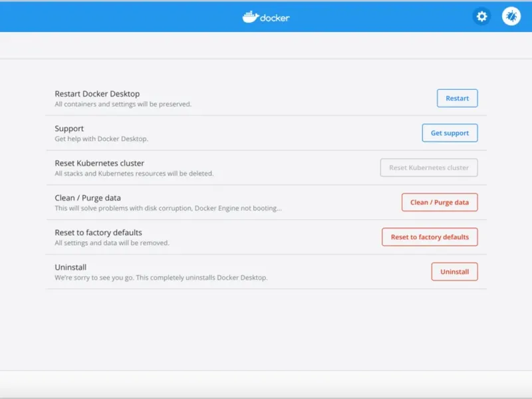The width and height of the screenshot is (532, 399).
Task: Click the Reset Kubernetes cluster button
Action: tap(429, 168)
